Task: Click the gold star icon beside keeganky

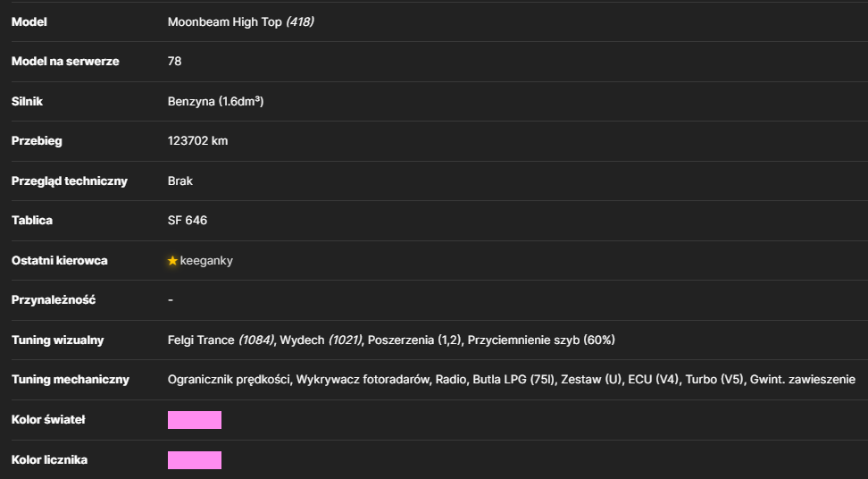Action: (172, 260)
